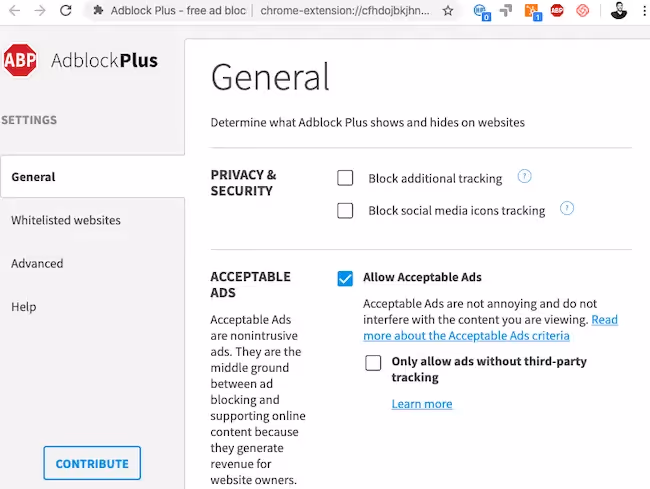Click the CONTRIBUTE button
This screenshot has width=650, height=489.
[92, 463]
